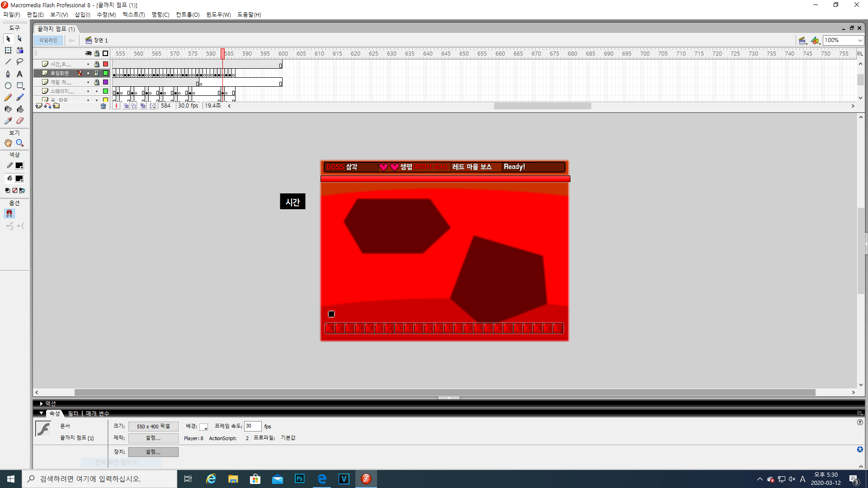Open the Modify Onion Markers dropdown
This screenshot has height=488, width=868.
point(152,106)
